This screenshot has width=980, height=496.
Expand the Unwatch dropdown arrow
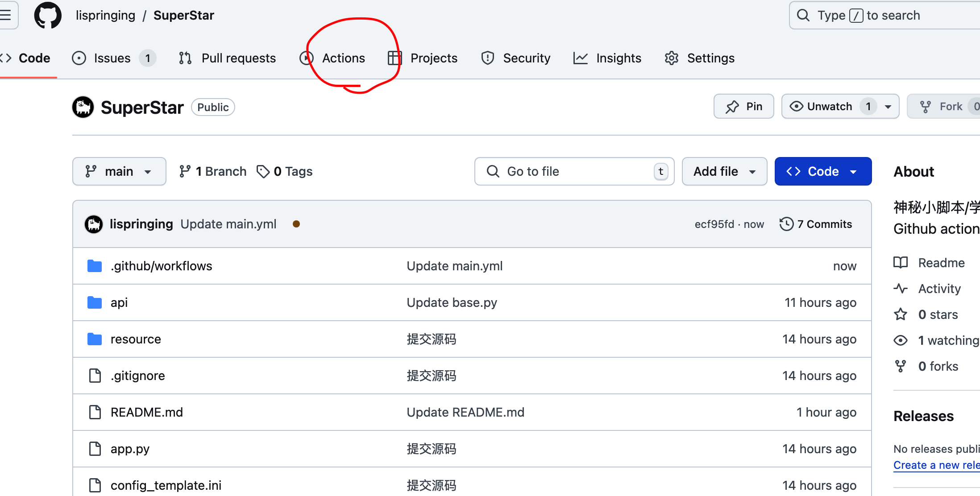[888, 107]
